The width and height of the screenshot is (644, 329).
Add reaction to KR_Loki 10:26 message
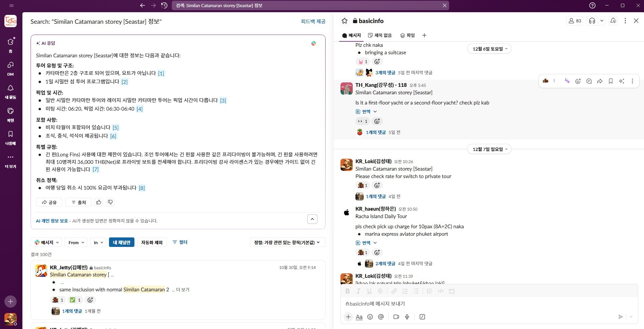[377, 185]
